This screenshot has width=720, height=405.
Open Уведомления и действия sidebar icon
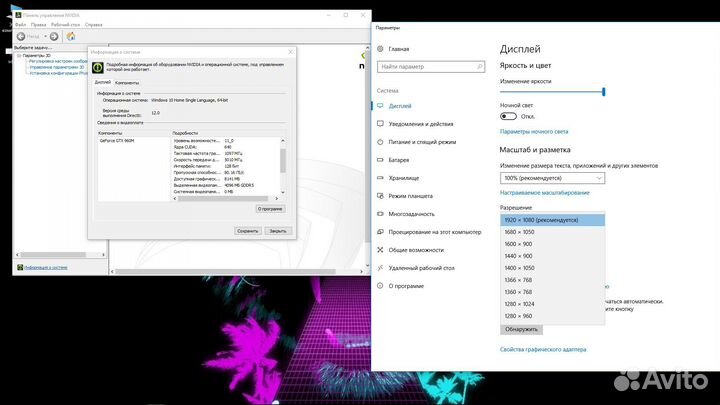coord(380,123)
